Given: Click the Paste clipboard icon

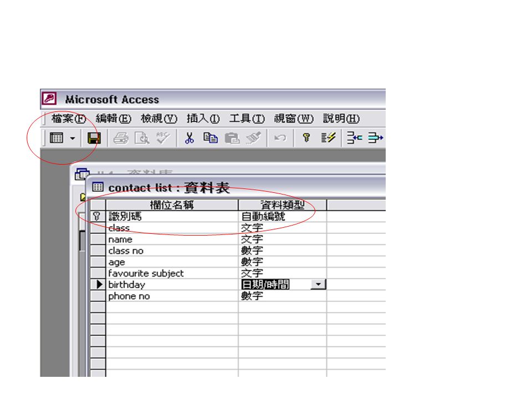Looking at the screenshot, I should click(x=232, y=138).
